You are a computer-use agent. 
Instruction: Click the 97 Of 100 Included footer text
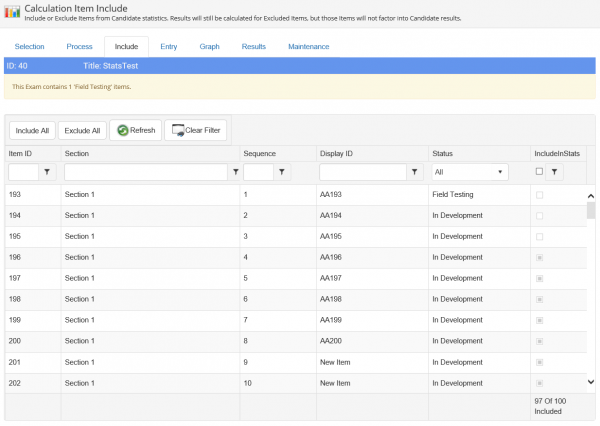550,406
